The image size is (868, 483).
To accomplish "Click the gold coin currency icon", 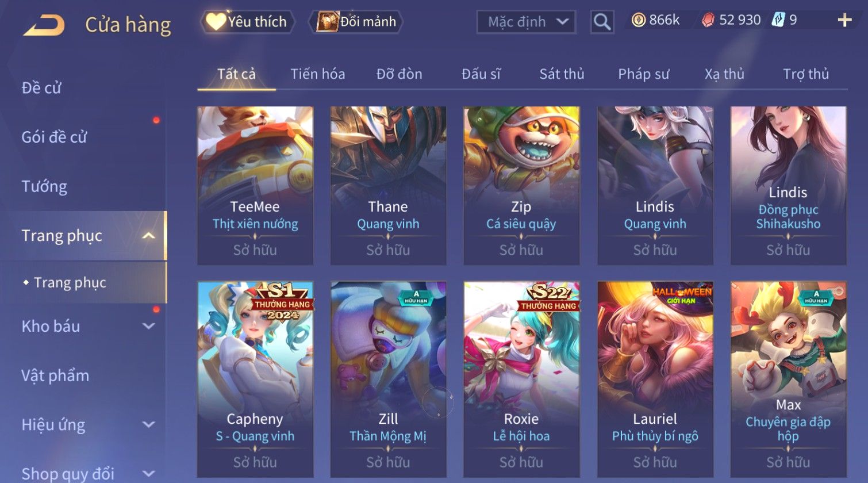I will pos(638,20).
